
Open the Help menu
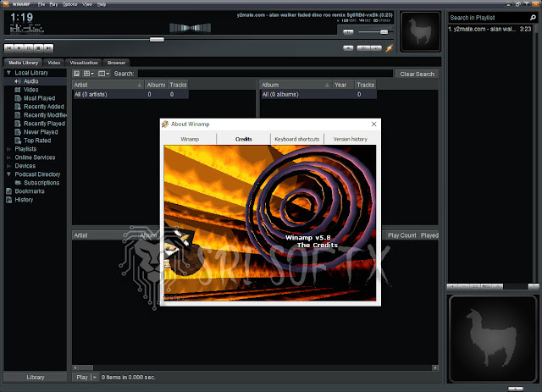tap(102, 4)
